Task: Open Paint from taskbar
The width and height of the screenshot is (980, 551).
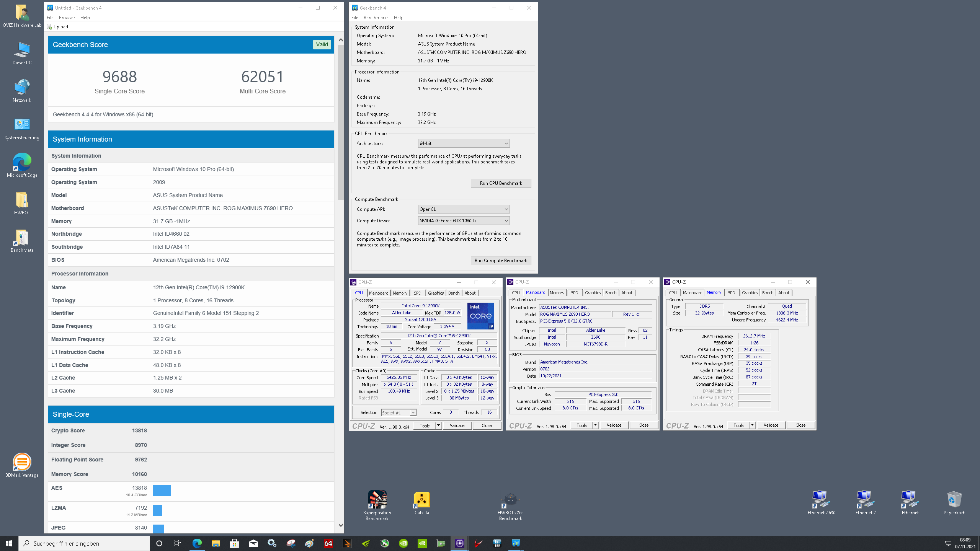Action: click(309, 543)
